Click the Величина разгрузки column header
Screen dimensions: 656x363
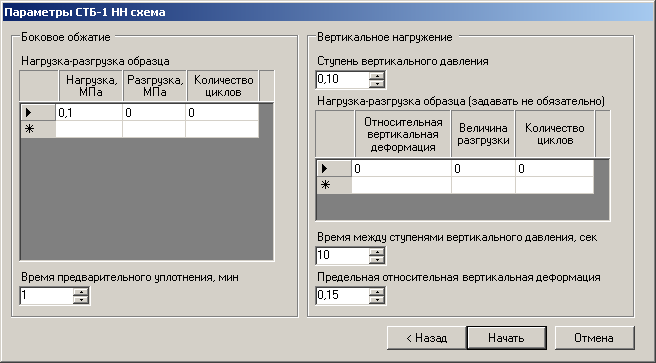tap(483, 134)
